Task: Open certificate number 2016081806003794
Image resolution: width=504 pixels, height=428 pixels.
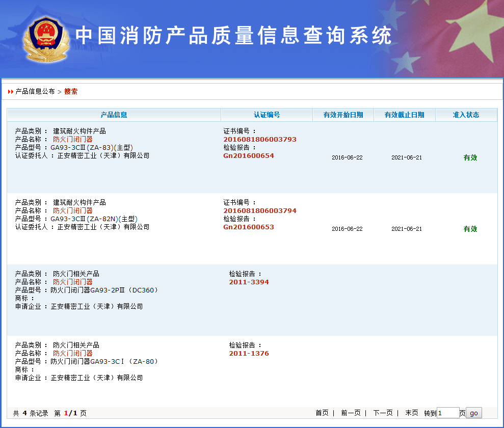Action: tap(259, 210)
